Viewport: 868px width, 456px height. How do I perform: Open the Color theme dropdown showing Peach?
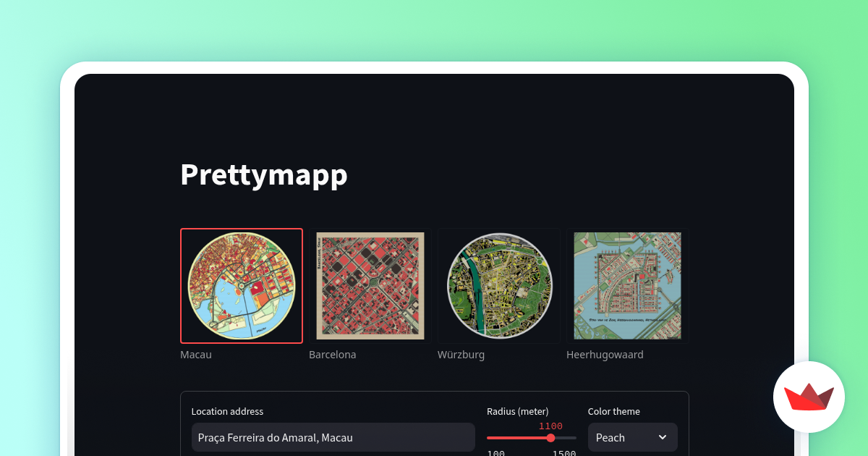[x=633, y=437]
